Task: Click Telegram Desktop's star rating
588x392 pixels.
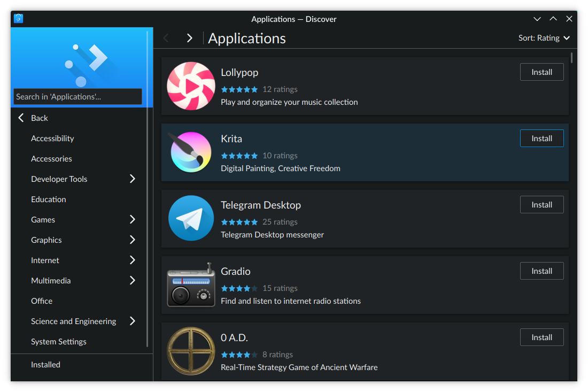Action: (x=239, y=222)
